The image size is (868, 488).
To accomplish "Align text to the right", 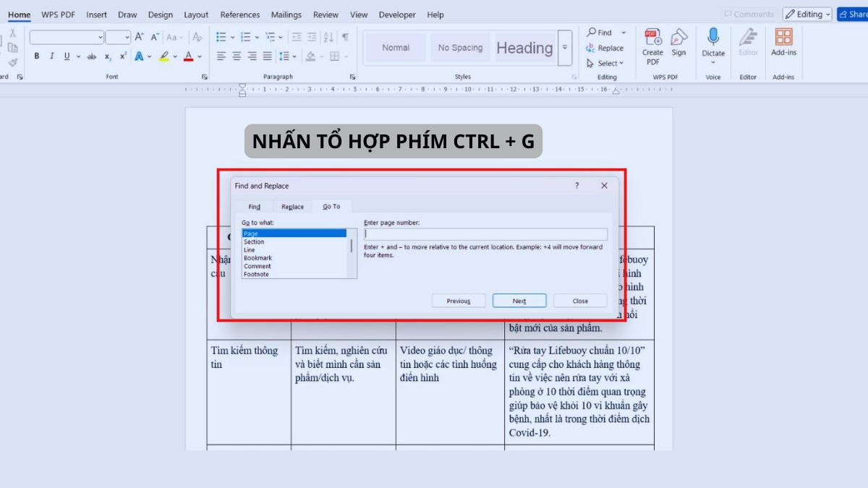I will [x=252, y=56].
